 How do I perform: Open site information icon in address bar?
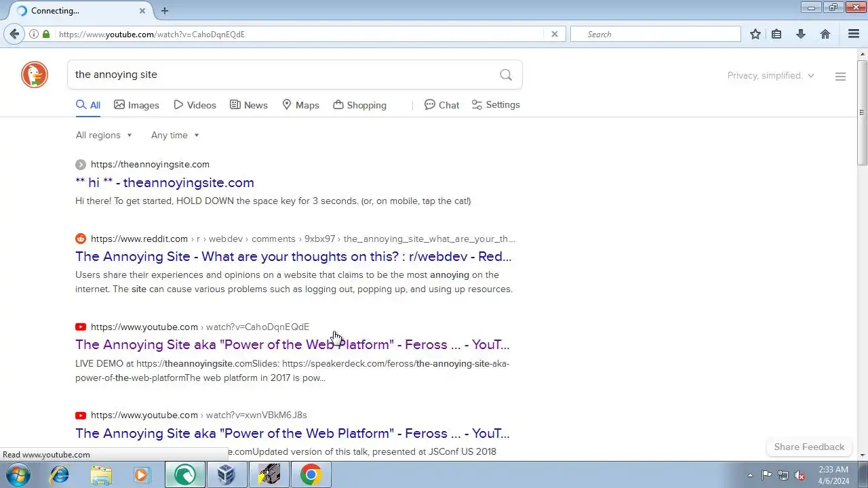click(33, 34)
